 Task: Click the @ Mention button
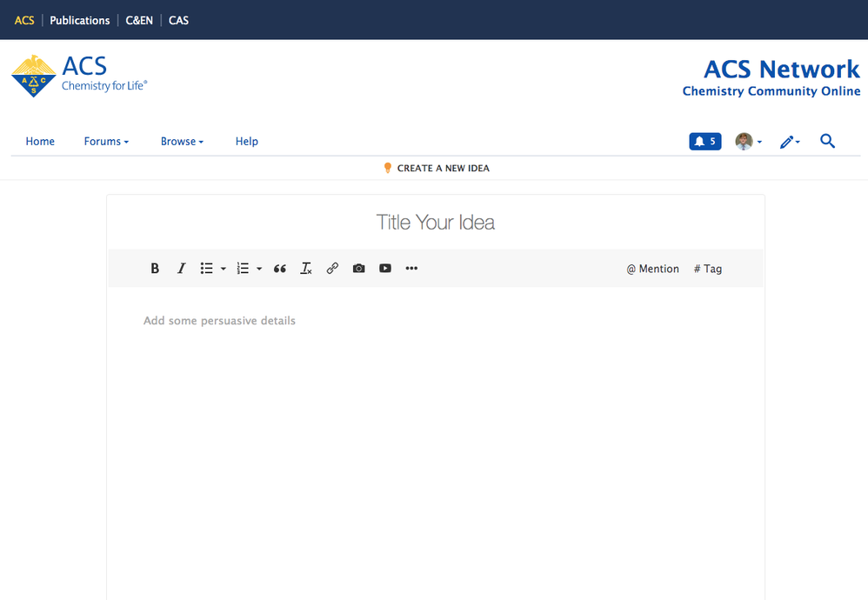point(652,269)
